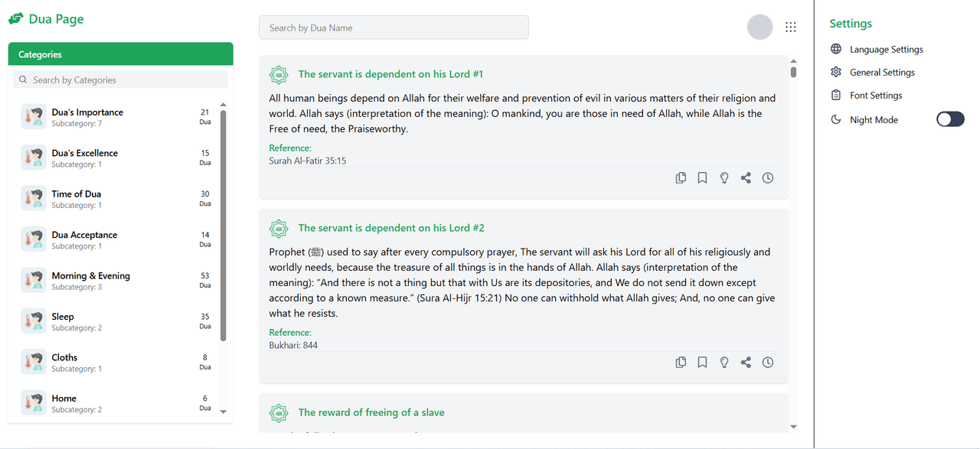
Task: Toggle Night Mode switch on
Action: pos(950,119)
